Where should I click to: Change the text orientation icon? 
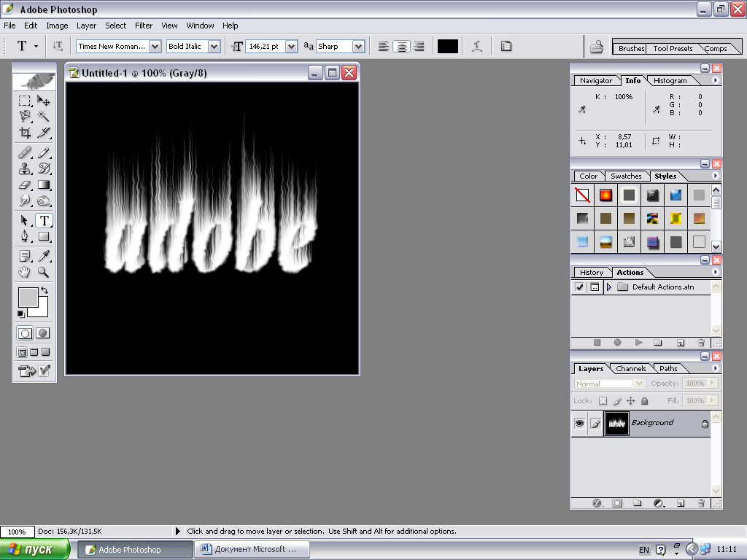(x=58, y=46)
